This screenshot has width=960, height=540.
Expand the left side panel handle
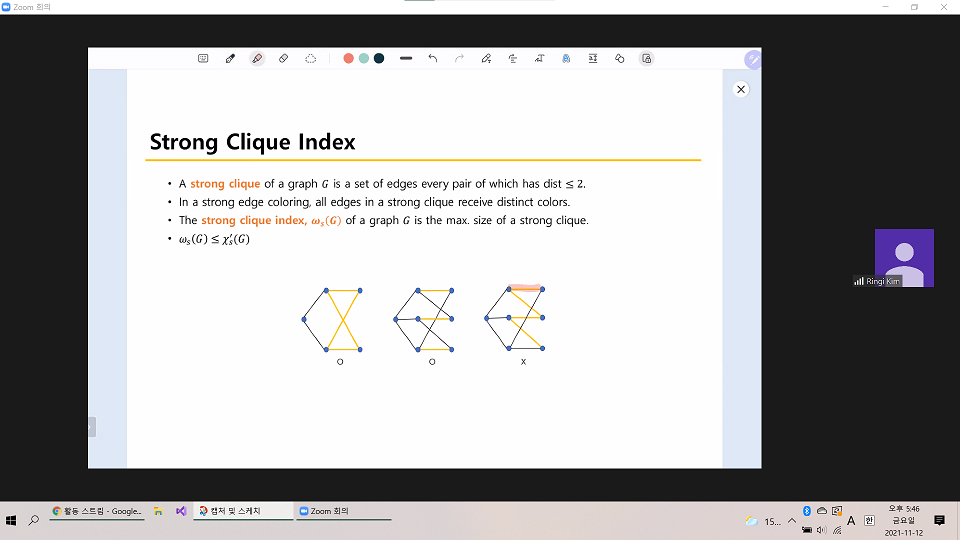point(92,427)
